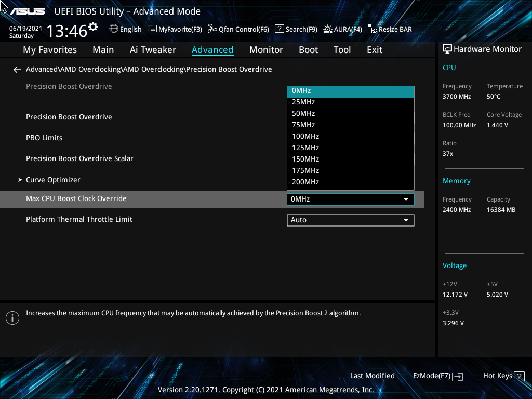
Task: Click Last Modified button
Action: [x=372, y=376]
